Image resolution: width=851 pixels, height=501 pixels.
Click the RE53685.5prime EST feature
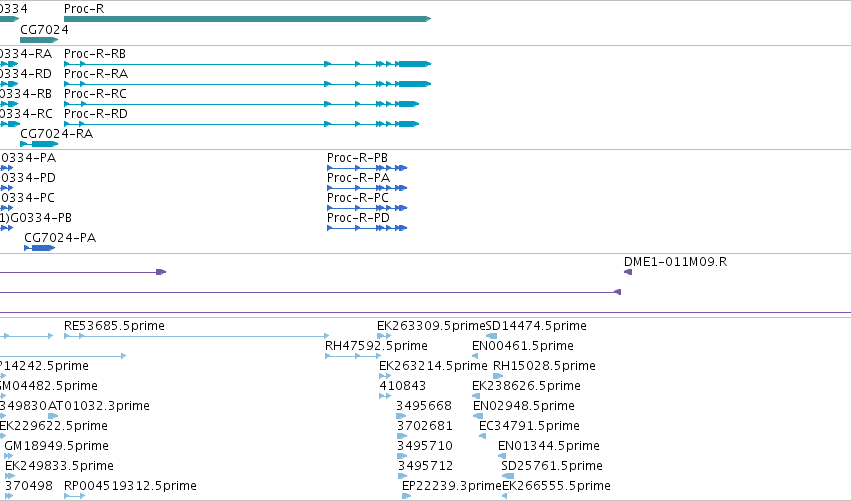pyautogui.click(x=196, y=336)
